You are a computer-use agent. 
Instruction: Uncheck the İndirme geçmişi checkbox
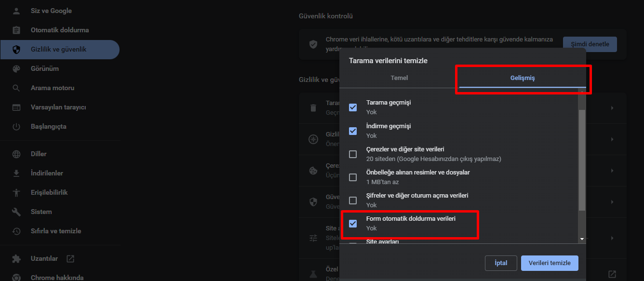click(352, 131)
